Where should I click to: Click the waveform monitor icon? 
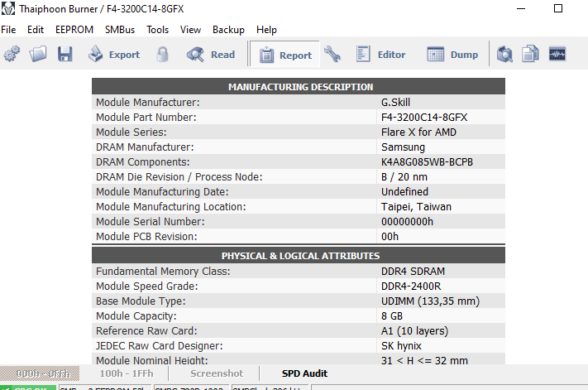click(557, 54)
